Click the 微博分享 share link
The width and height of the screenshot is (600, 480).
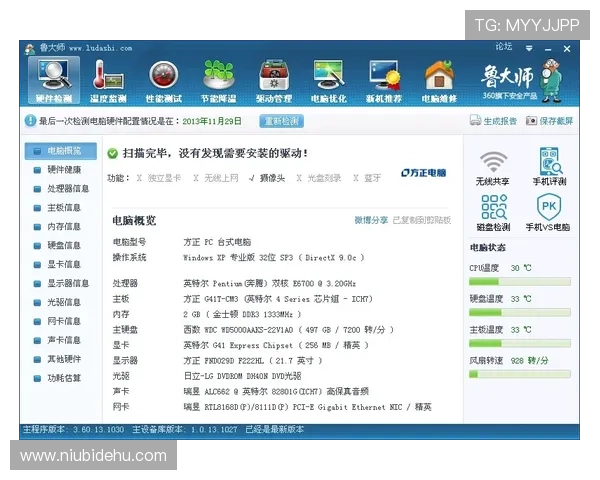coord(371,220)
